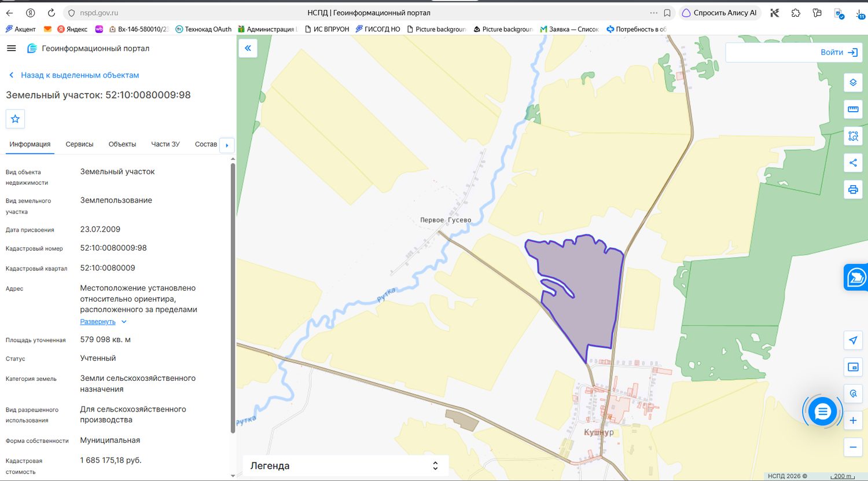The width and height of the screenshot is (868, 481).
Task: Zoom in on the map
Action: (x=853, y=420)
